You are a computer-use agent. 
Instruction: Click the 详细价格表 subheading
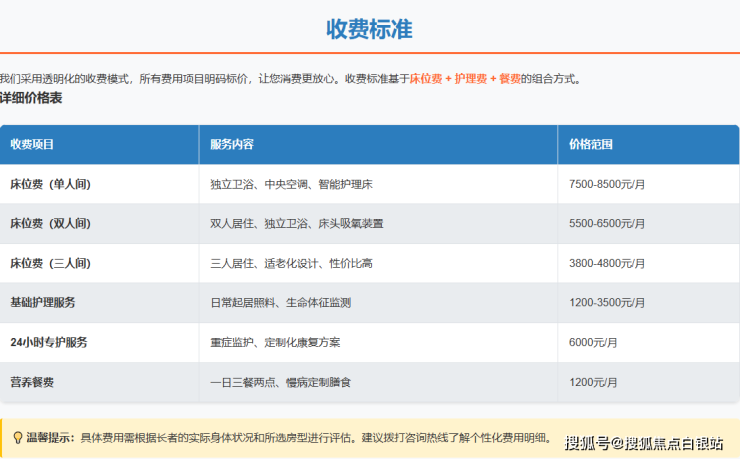(31, 98)
